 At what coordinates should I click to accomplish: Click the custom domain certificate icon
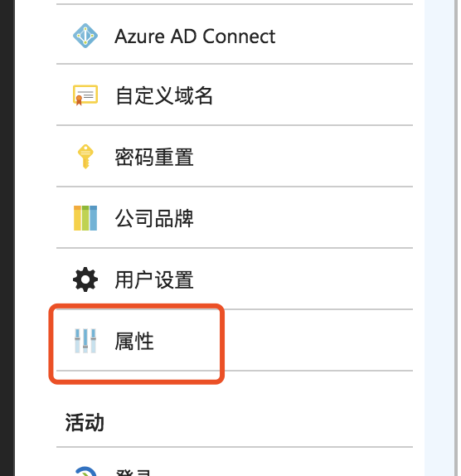coord(85,95)
